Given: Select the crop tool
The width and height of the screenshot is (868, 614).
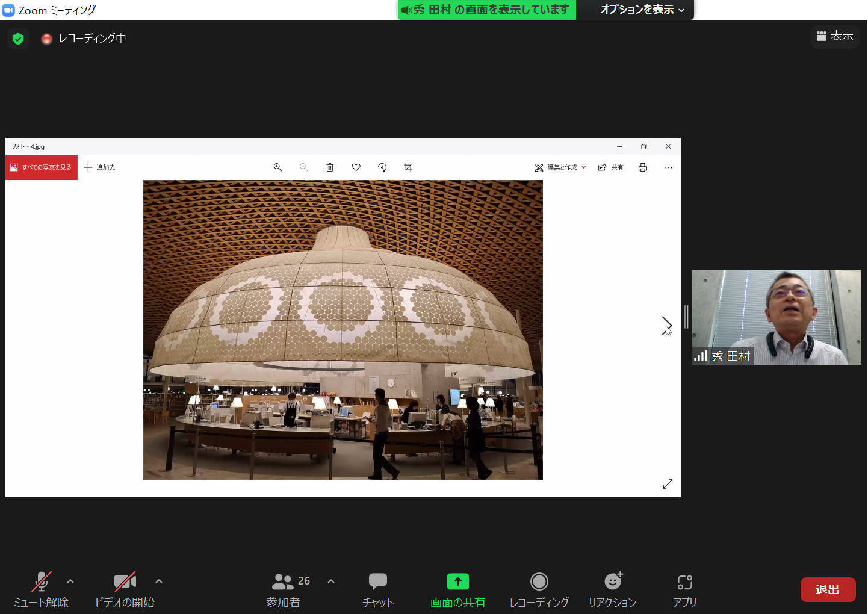Looking at the screenshot, I should coord(408,167).
